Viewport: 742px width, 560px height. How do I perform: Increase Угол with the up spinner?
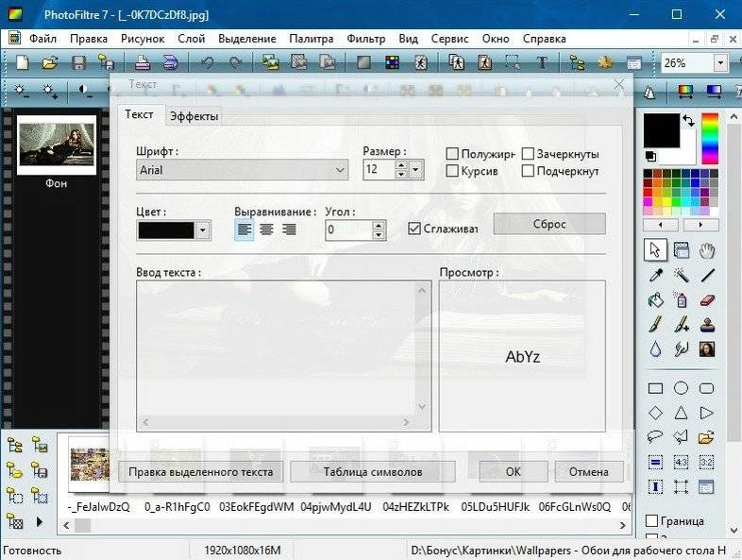pos(379,226)
